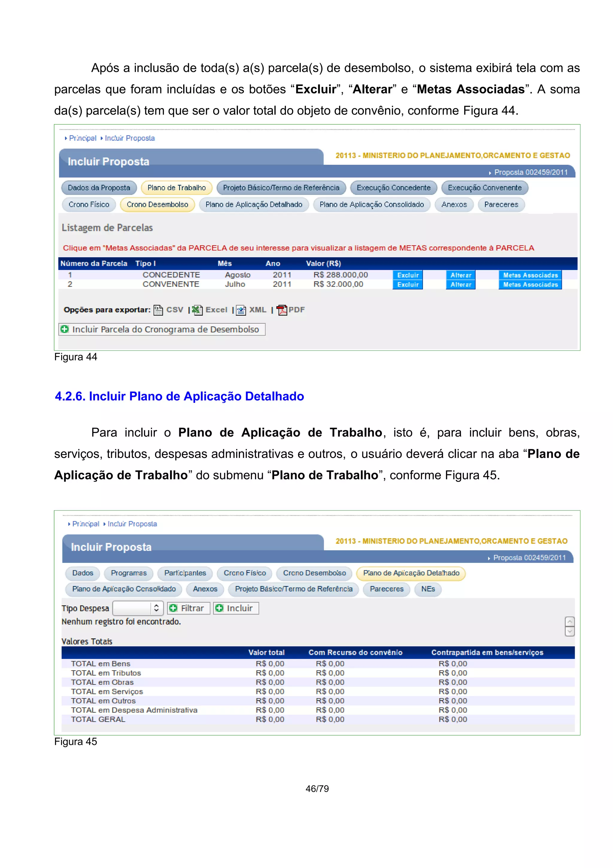Click Excluir for parcela 2 CONVENENTE

pos(408,285)
